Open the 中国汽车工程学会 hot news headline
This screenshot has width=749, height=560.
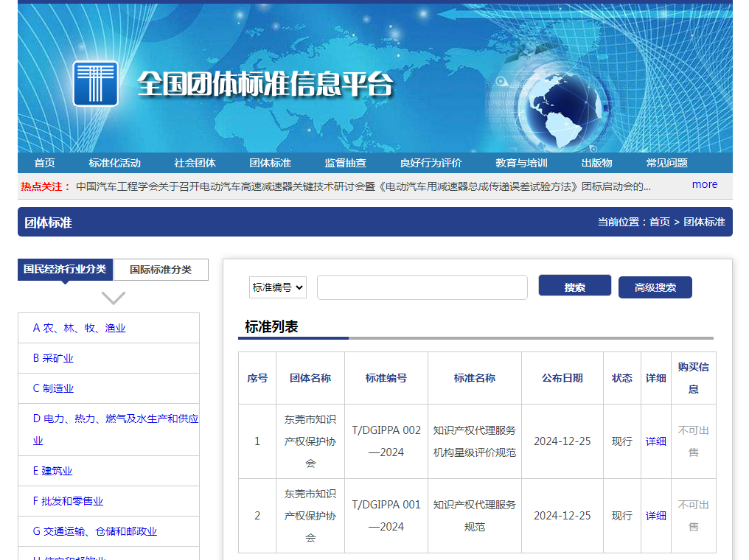(x=363, y=186)
